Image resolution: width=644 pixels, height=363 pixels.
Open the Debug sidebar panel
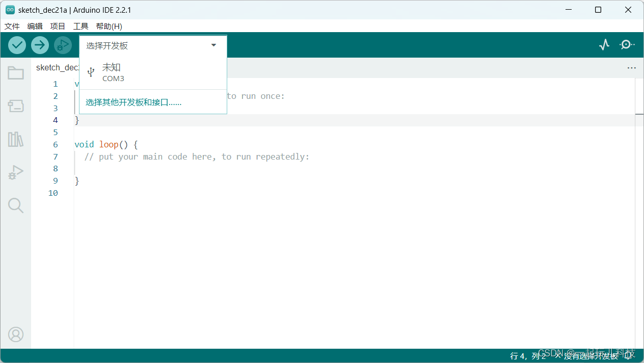tap(16, 173)
